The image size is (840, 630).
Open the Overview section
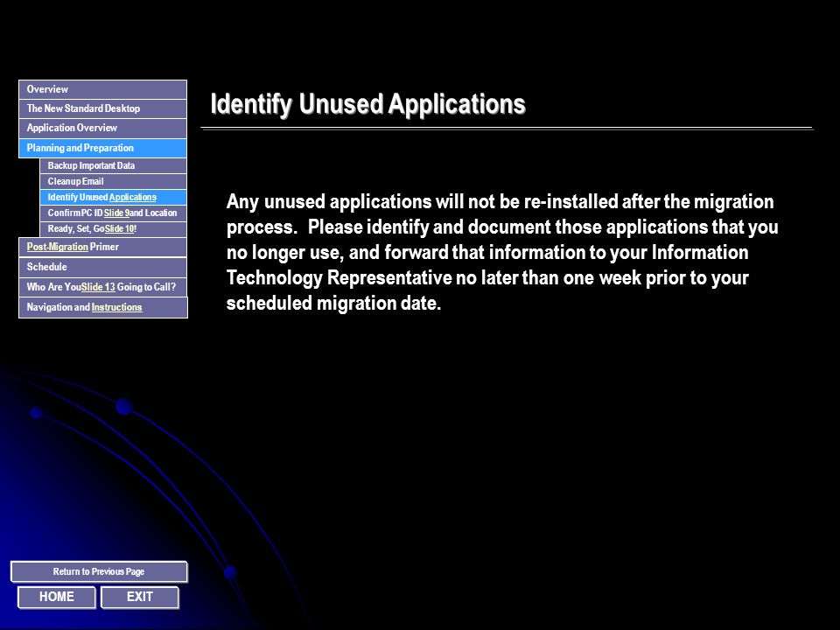pos(103,89)
